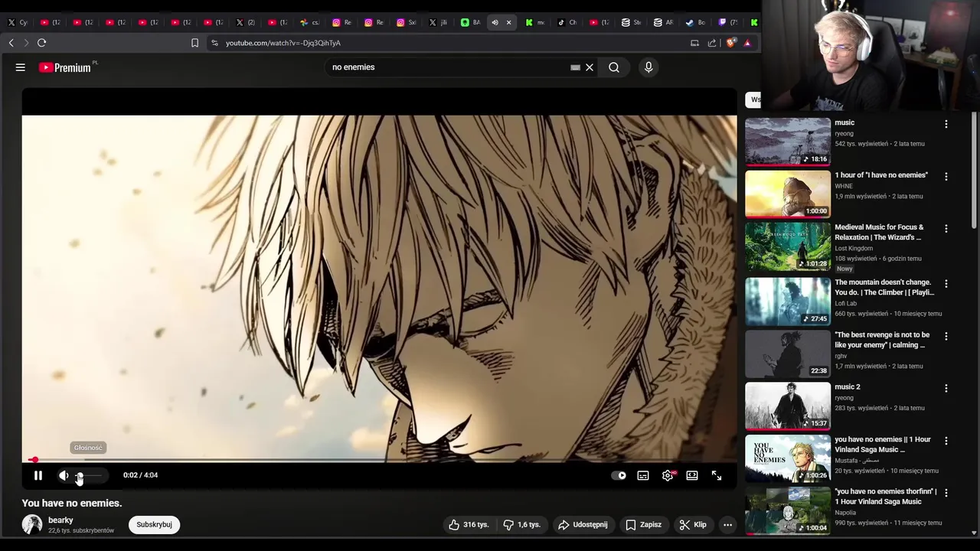
Task: Open options for '1 hour of I have no enemies'
Action: click(x=946, y=177)
